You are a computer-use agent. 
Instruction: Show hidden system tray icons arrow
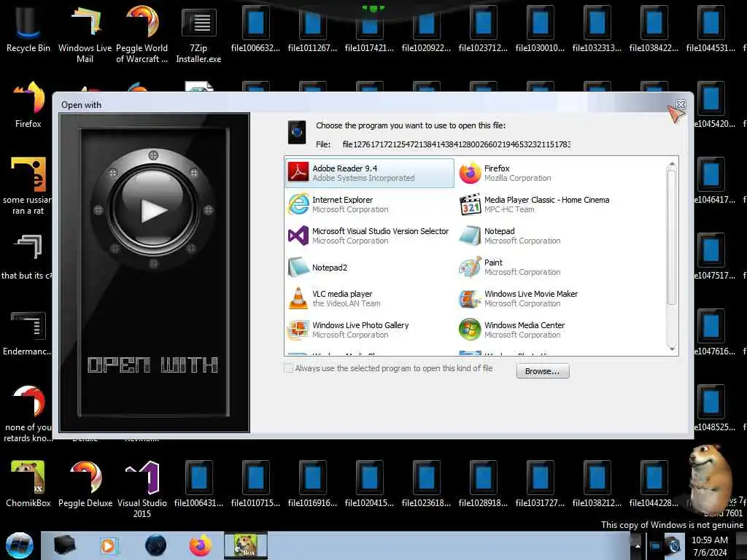coord(638,545)
